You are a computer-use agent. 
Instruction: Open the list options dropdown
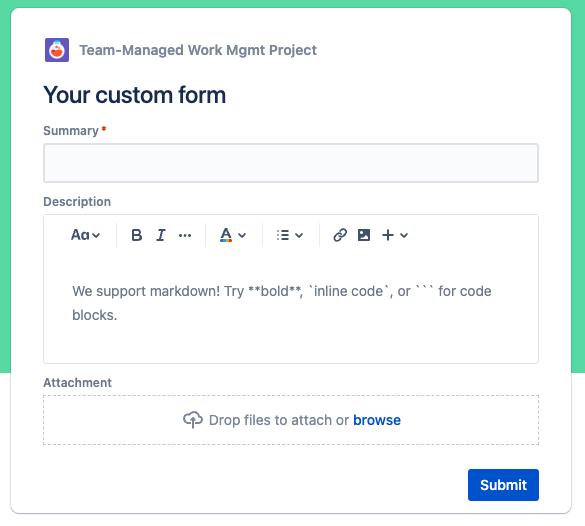point(290,235)
